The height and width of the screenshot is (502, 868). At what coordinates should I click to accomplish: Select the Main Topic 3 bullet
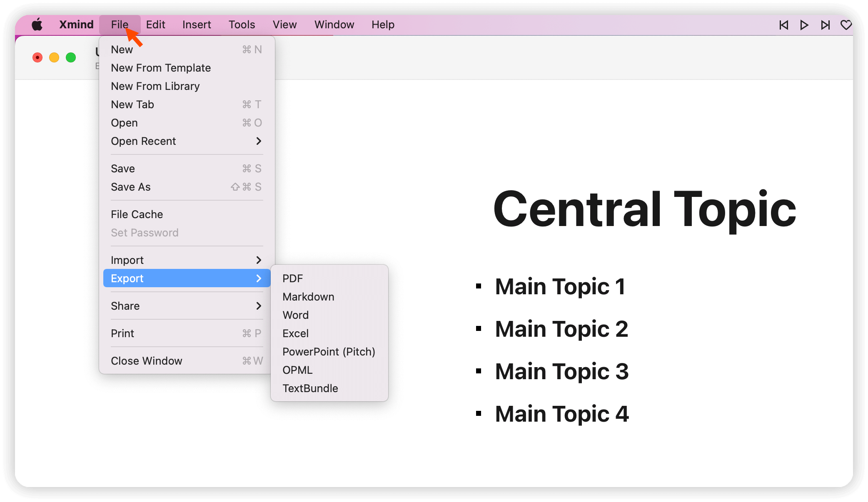[561, 371]
